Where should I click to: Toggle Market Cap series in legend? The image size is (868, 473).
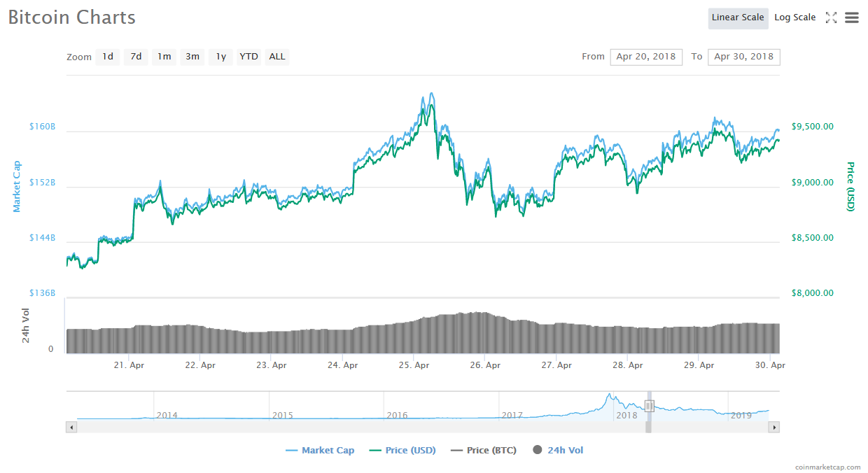point(320,451)
